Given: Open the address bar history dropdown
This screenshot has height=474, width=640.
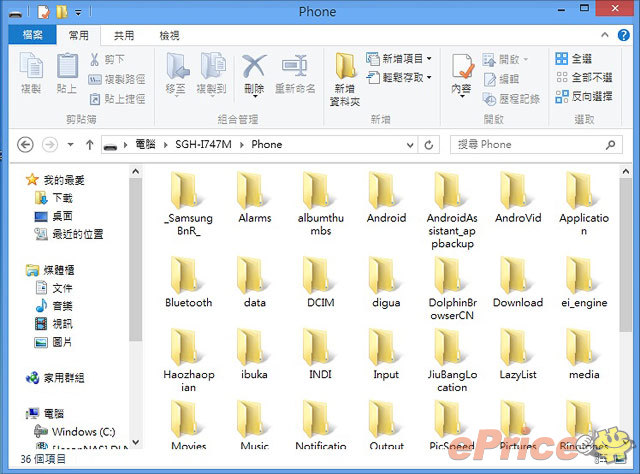Looking at the screenshot, I should tap(409, 144).
